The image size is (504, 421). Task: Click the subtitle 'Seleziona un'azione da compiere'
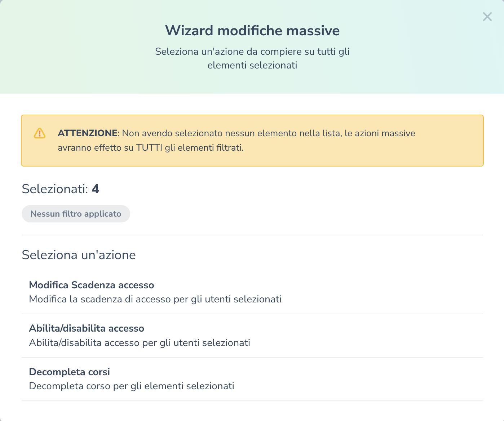(252, 52)
